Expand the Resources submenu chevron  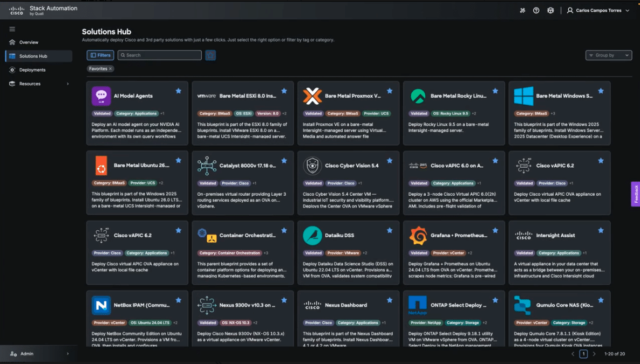(x=68, y=84)
